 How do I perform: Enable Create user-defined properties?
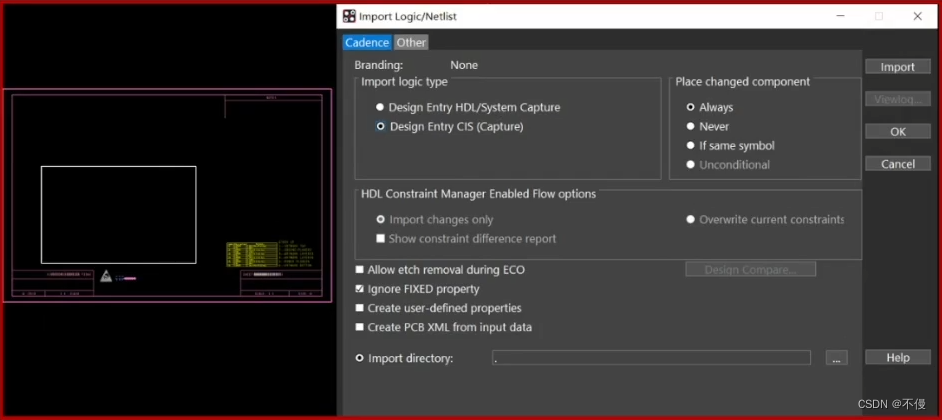[359, 308]
